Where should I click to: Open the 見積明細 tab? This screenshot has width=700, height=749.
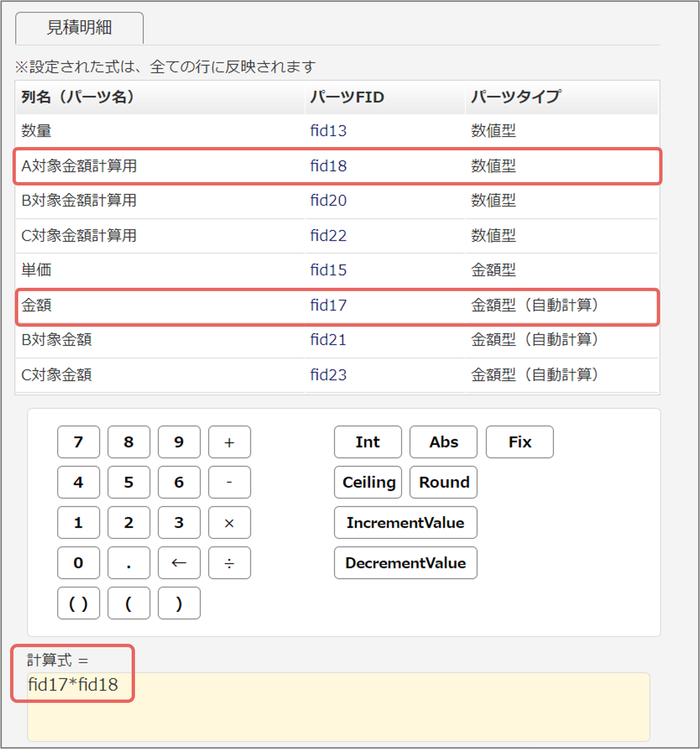click(79, 28)
